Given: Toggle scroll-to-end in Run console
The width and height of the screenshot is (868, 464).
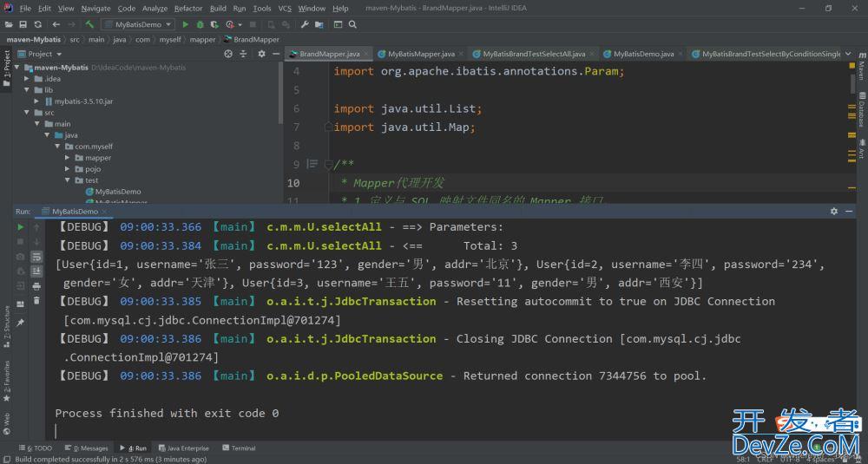Looking at the screenshot, I should point(36,271).
